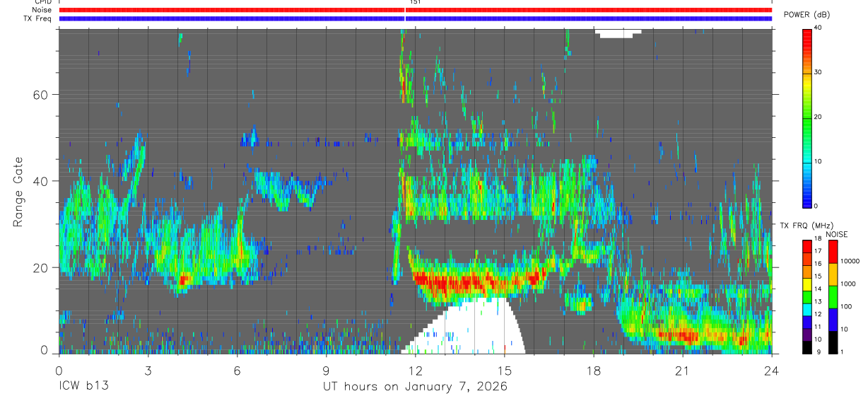The image size is (868, 401).
Task: Click the '15' tick on UT hours axis
Action: tap(505, 371)
